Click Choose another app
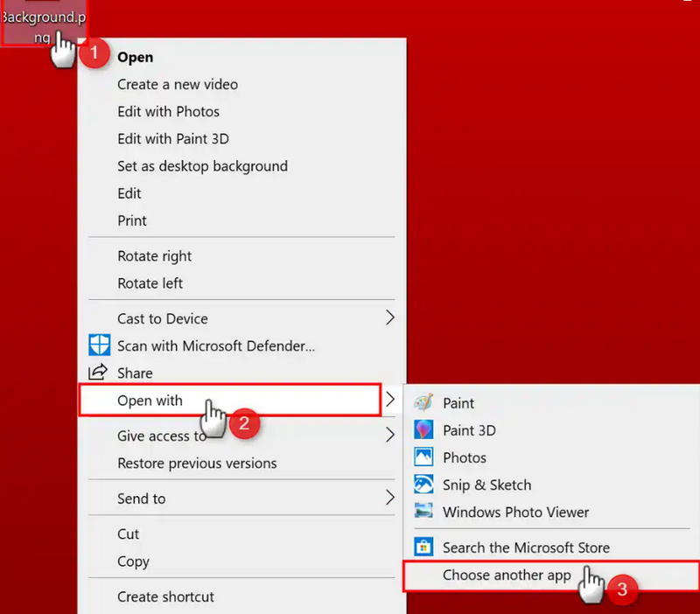The image size is (700, 614). [552, 576]
